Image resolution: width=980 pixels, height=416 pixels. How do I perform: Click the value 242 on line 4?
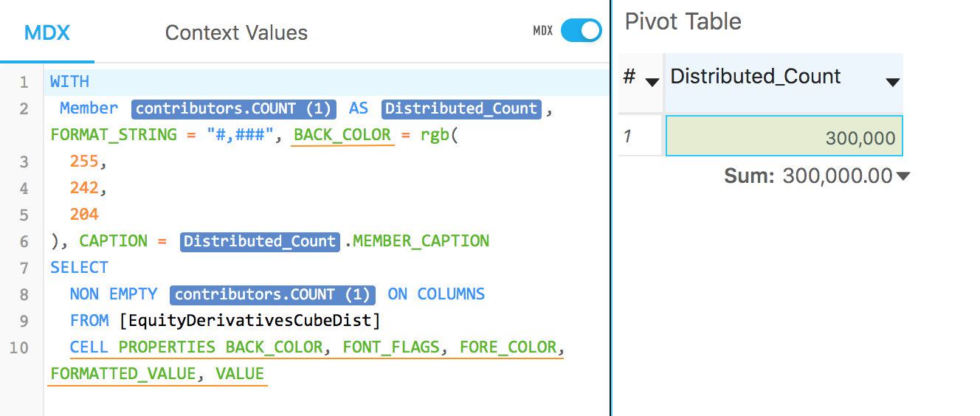(84, 188)
